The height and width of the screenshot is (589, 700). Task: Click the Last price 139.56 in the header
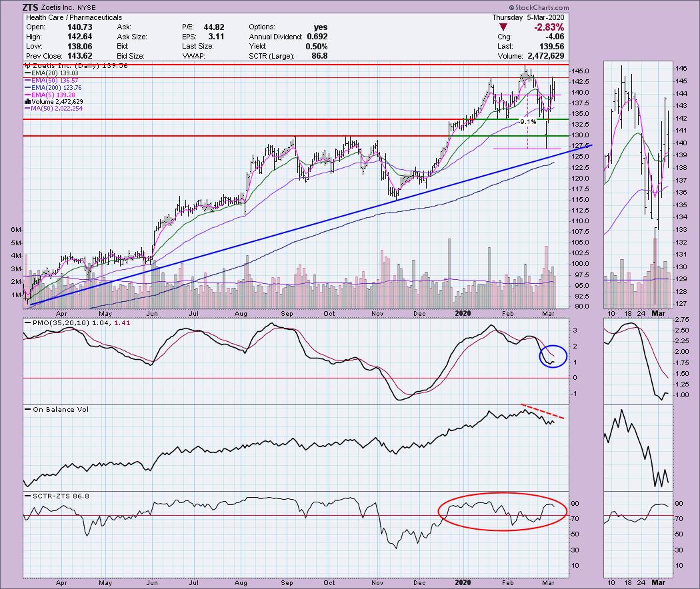coord(551,47)
